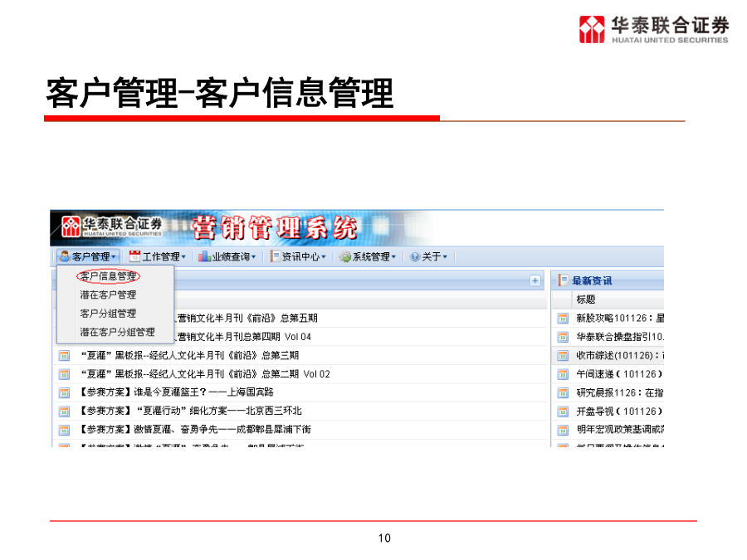Click the icon of the 总第二期 Vol 02 row
Screen dimensions: 747x560
click(64, 374)
